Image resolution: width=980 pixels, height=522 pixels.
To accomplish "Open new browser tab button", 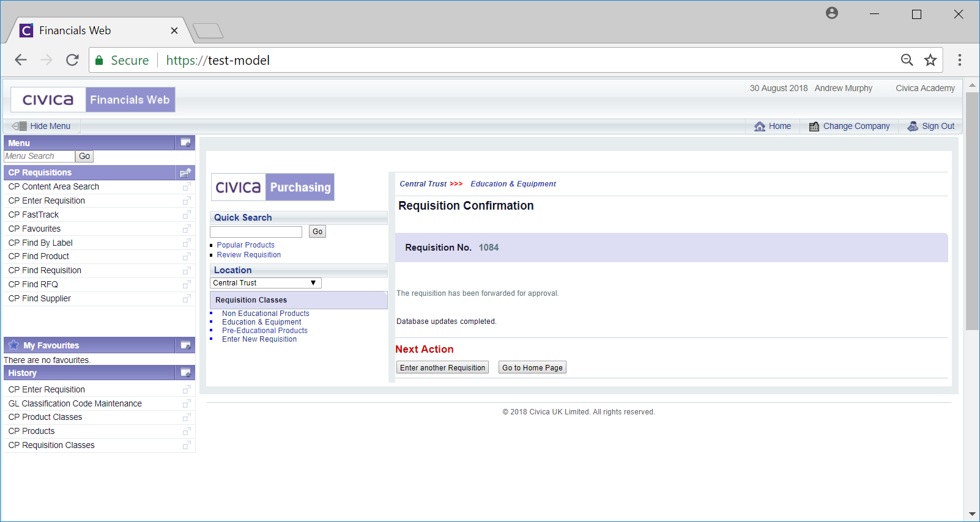I will (x=208, y=31).
